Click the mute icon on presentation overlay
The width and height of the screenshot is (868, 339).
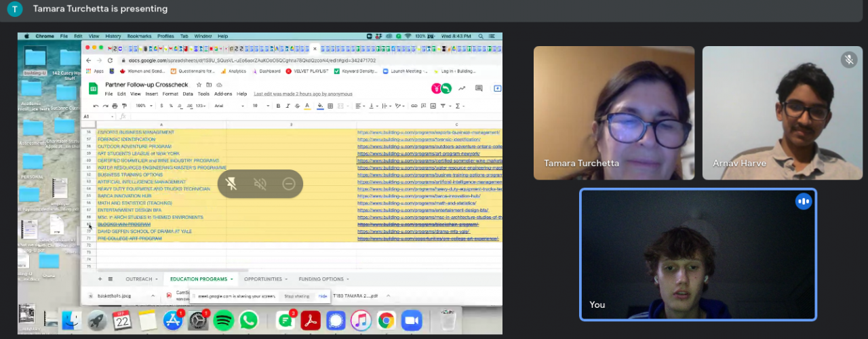click(x=260, y=184)
